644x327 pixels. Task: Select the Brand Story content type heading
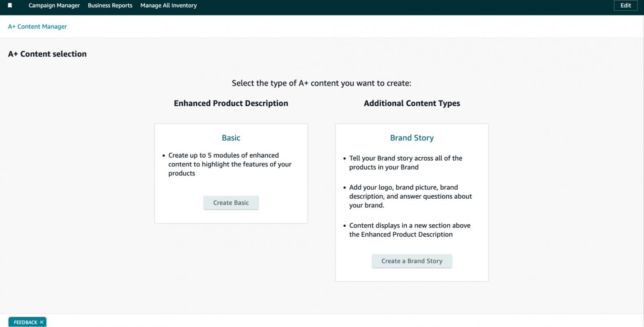(412, 138)
